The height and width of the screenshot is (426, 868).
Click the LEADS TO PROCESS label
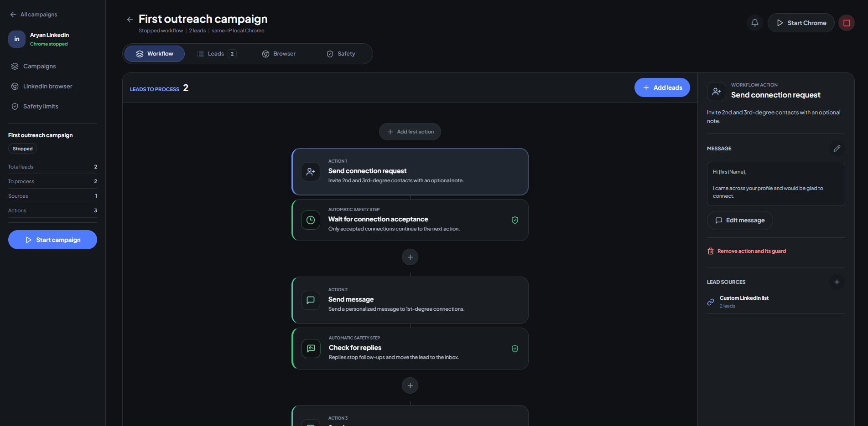[x=155, y=89]
